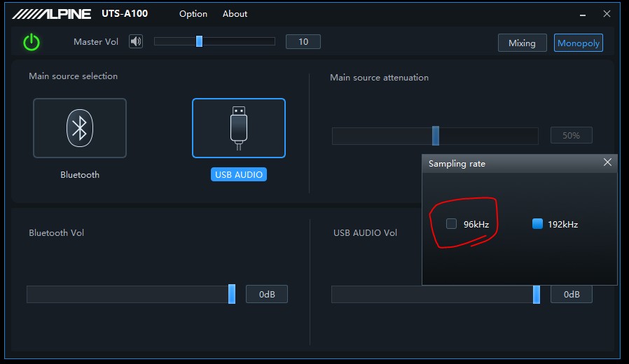
Task: Close the Sampling rate dialog
Action: click(607, 162)
